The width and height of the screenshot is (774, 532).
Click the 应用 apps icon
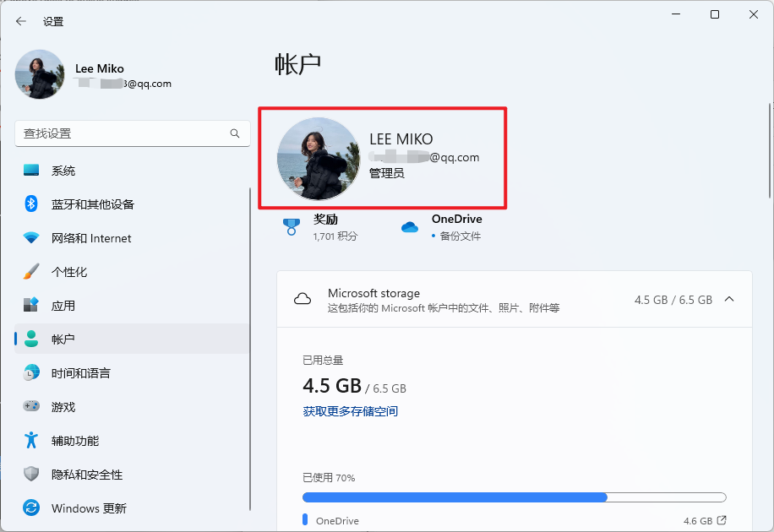pos(31,305)
